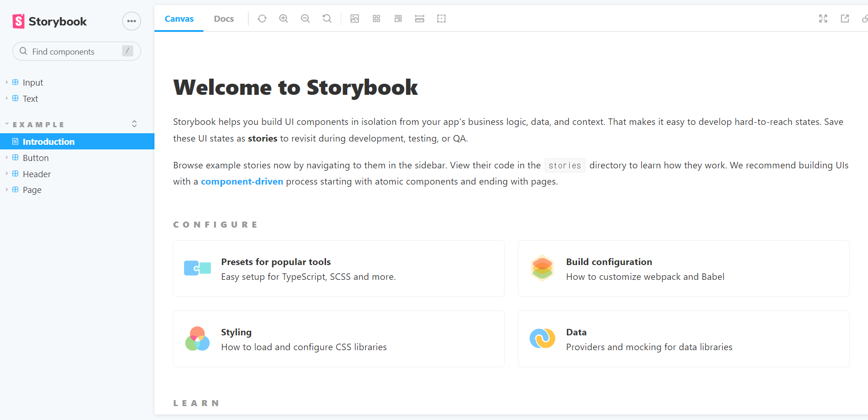Click the Styling color circles icon
The height and width of the screenshot is (420, 868).
197,339
